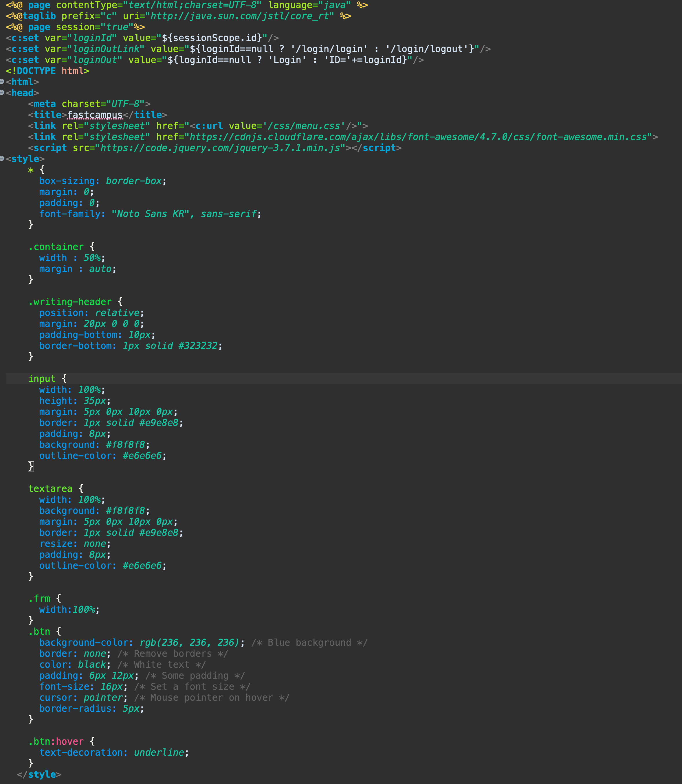Screen dimensions: 682x784
Task: Click the misspelled word fastcampus in title
Action: pyautogui.click(x=95, y=115)
